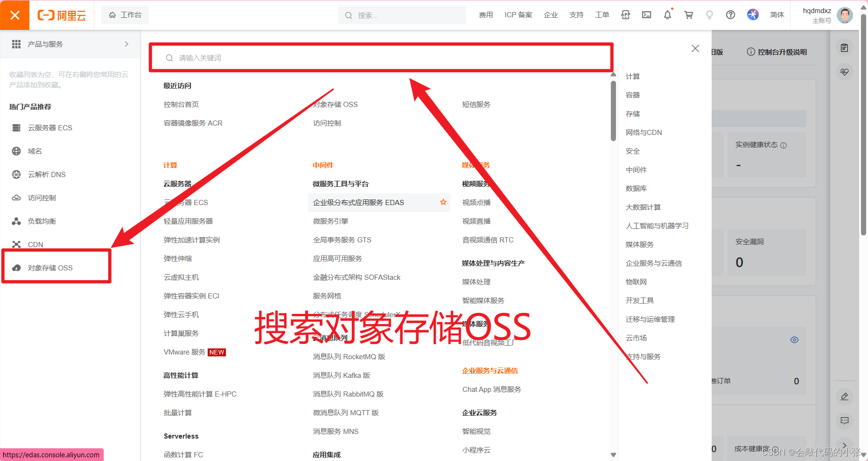
Task: Open the 企业 menu
Action: (x=551, y=15)
